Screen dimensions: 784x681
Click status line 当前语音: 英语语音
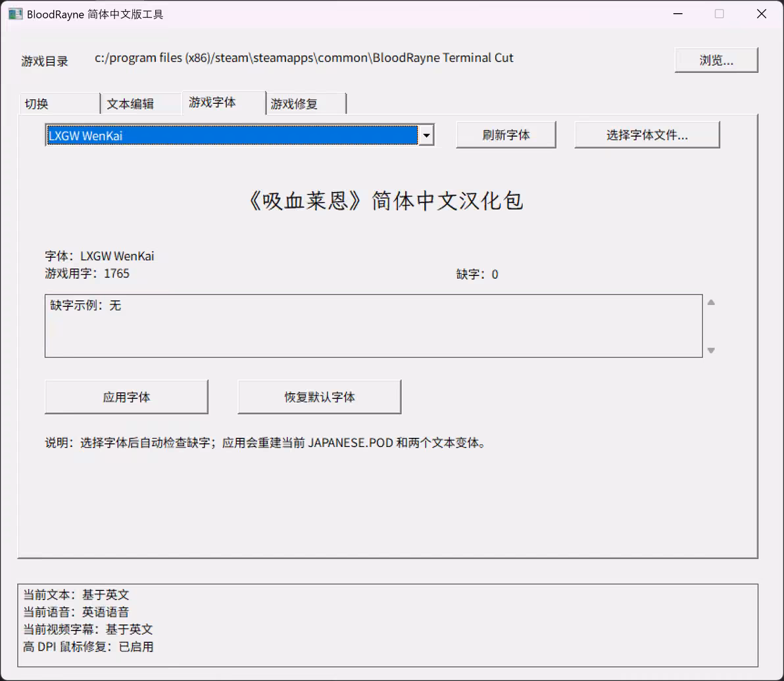[x=76, y=612]
